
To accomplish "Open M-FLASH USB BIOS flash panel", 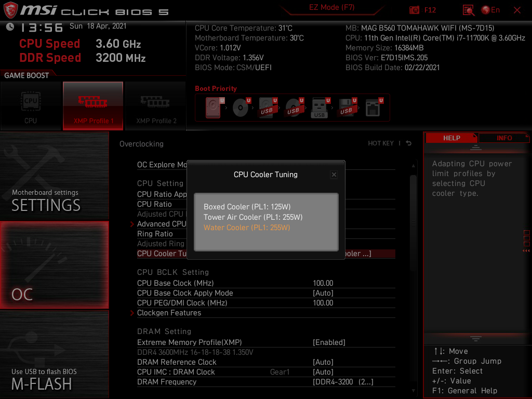I will (x=54, y=354).
